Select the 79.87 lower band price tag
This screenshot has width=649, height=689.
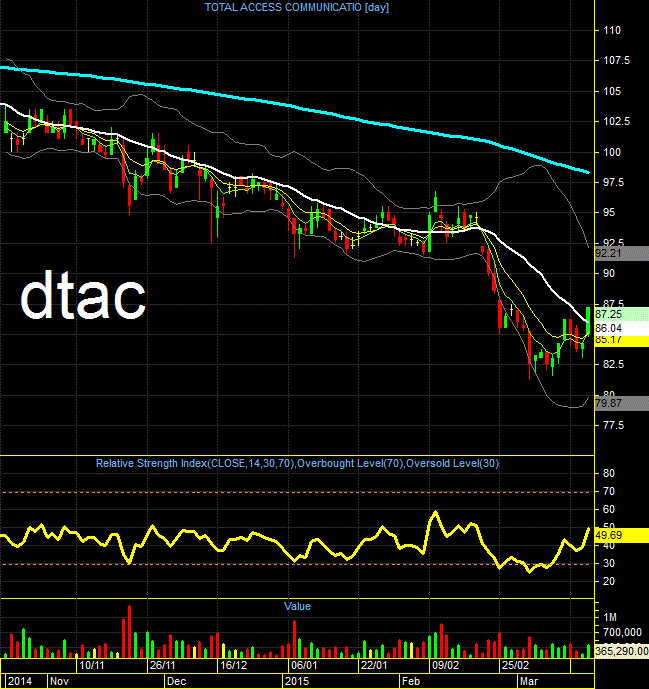[621, 403]
